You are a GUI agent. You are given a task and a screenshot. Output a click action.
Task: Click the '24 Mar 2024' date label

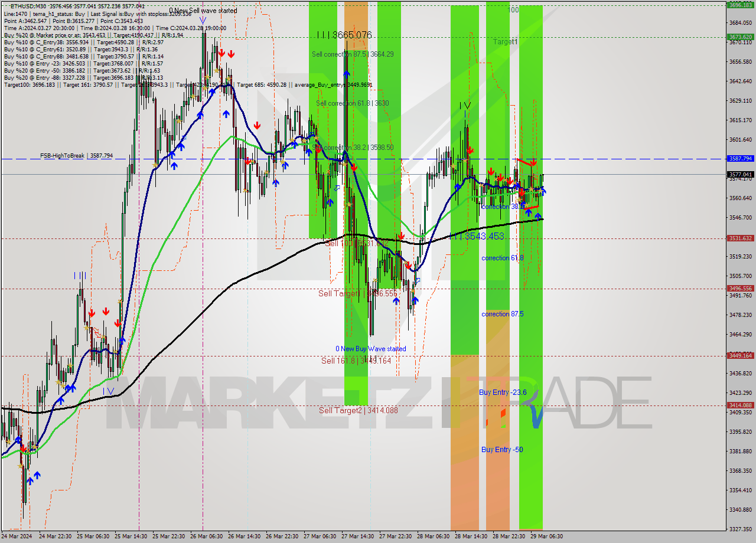click(15, 537)
